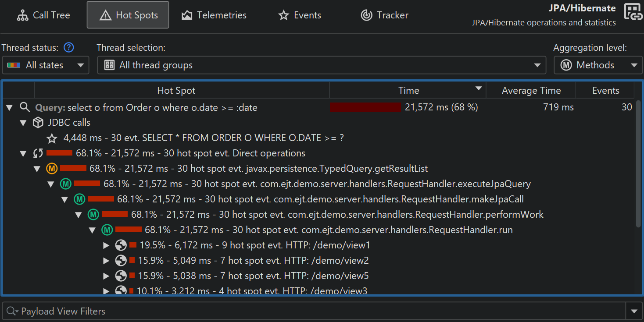Click the Direct operations cycle icon
Viewport: 644px width, 322px height.
tap(38, 153)
